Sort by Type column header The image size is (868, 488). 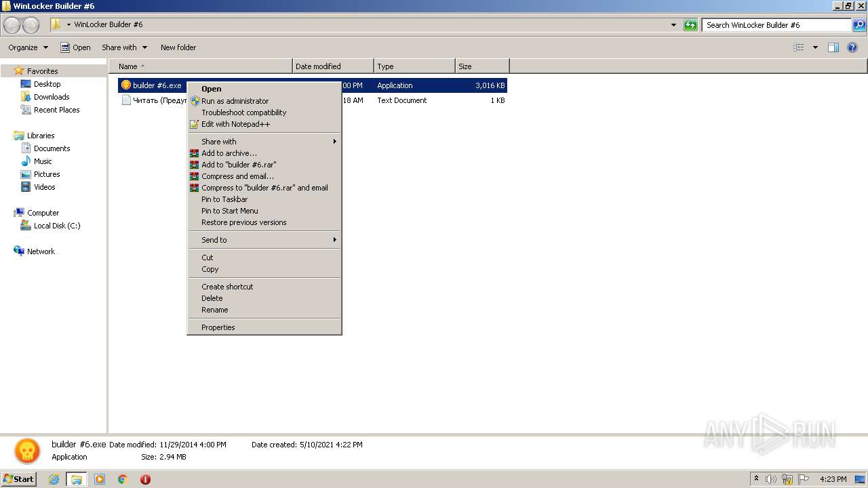click(x=414, y=66)
